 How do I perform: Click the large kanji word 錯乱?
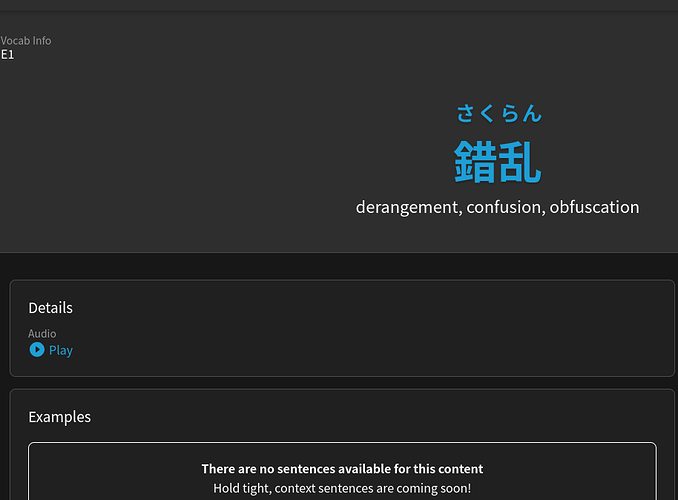point(498,161)
